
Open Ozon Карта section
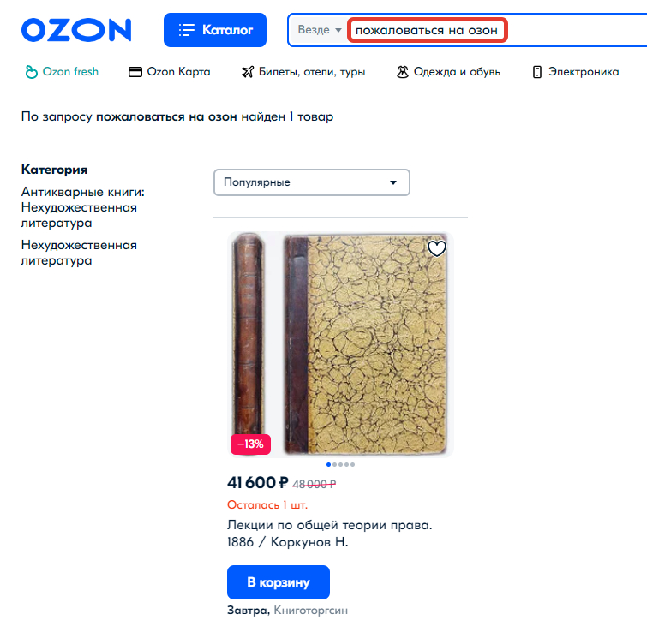click(x=170, y=72)
